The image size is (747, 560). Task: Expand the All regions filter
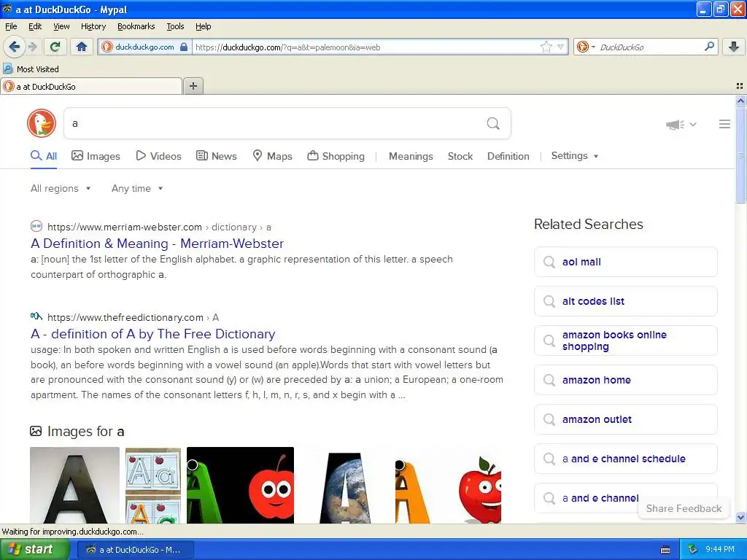[x=61, y=189]
